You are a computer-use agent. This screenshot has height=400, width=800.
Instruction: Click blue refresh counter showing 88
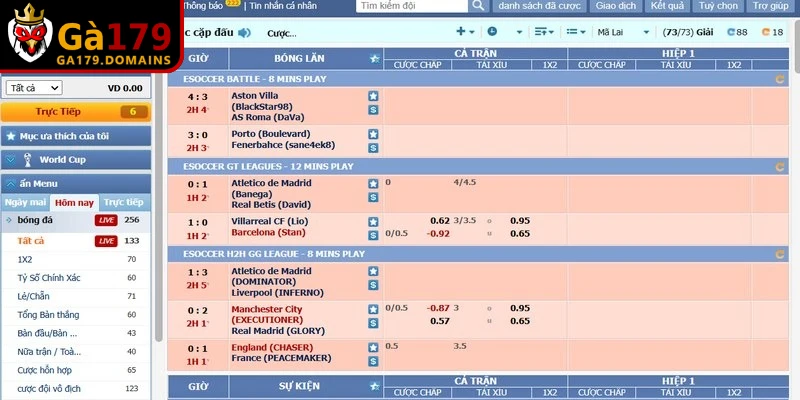[738, 32]
